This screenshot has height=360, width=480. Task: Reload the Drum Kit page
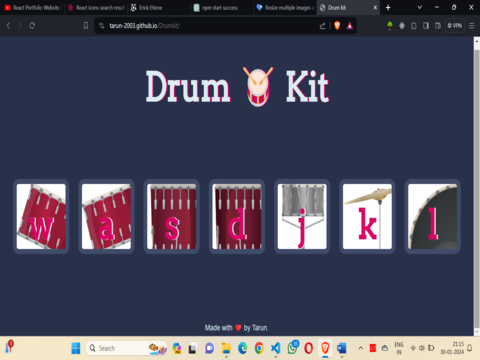[32, 26]
